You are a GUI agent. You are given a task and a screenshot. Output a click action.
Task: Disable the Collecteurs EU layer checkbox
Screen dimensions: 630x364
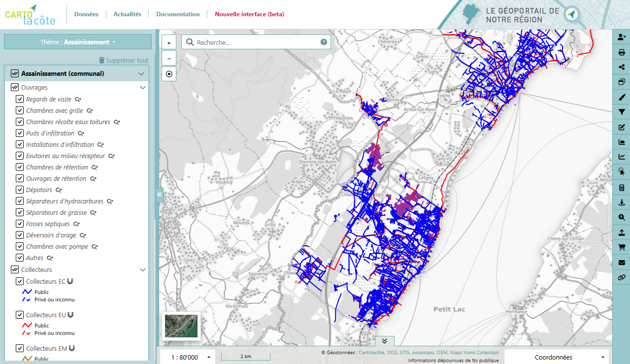20,315
